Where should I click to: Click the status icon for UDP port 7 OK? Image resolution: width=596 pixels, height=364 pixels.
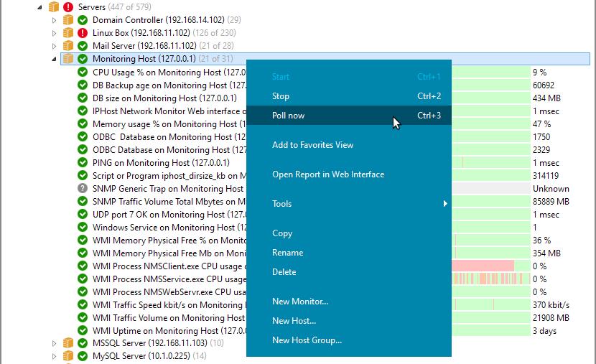(83, 214)
